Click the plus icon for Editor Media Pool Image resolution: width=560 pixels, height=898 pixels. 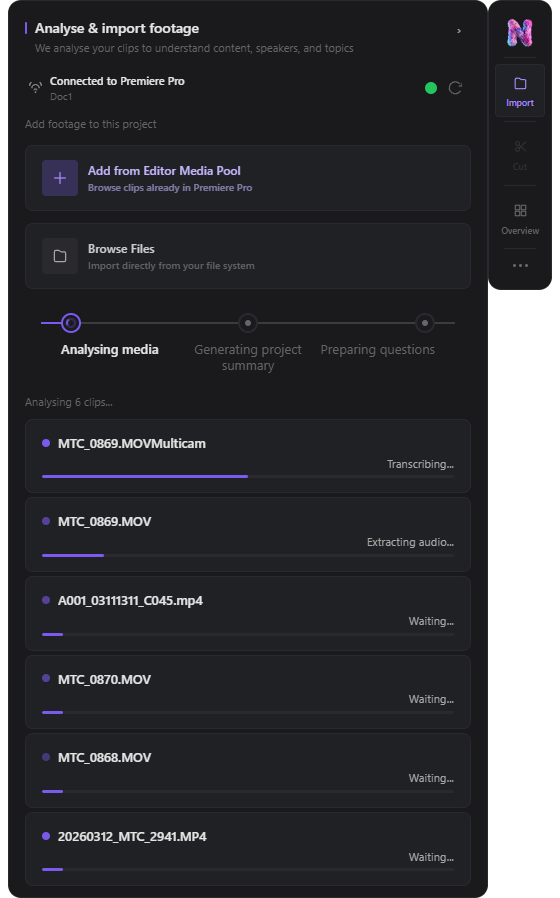[60, 178]
